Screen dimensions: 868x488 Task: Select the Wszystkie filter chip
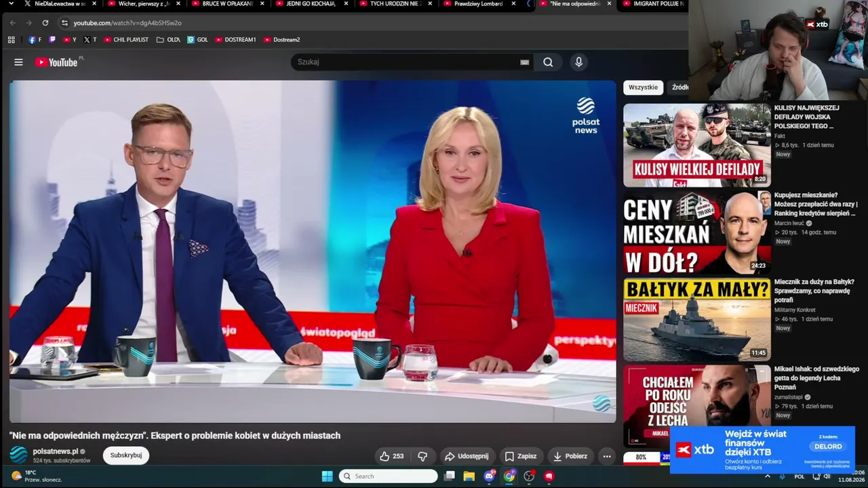pos(643,87)
